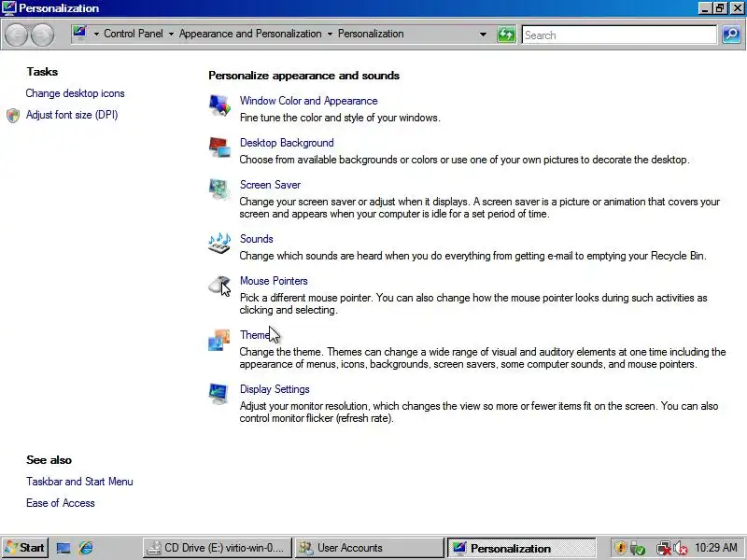Expand dropdown arrow before Control Panel

click(96, 34)
